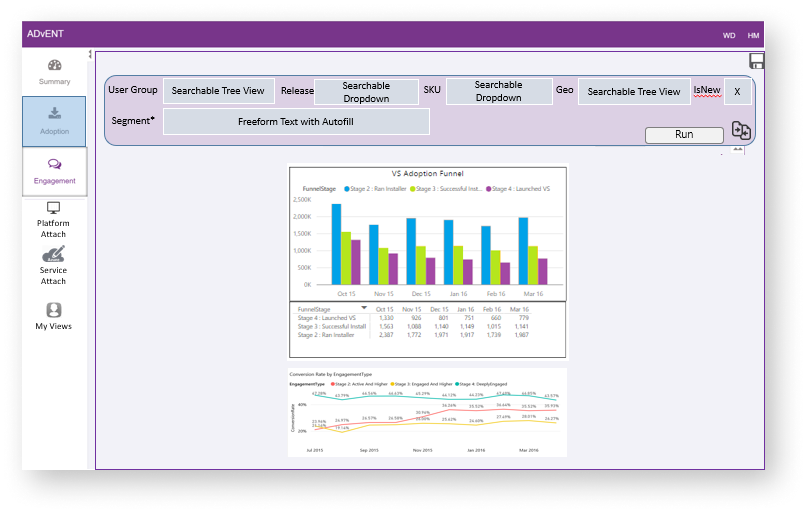The image size is (807, 513).
Task: Go to the My Views label
Action: (x=54, y=326)
